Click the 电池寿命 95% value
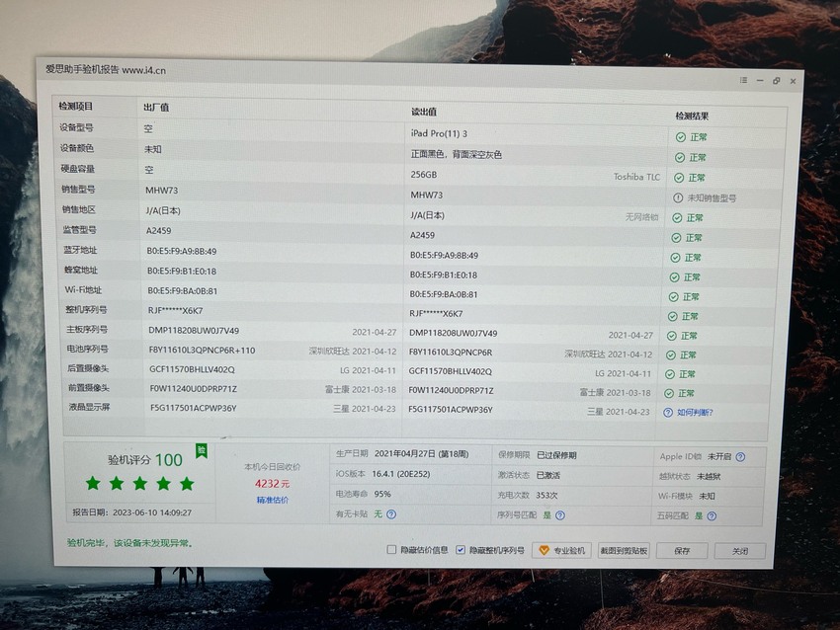840x630 pixels. point(382,494)
